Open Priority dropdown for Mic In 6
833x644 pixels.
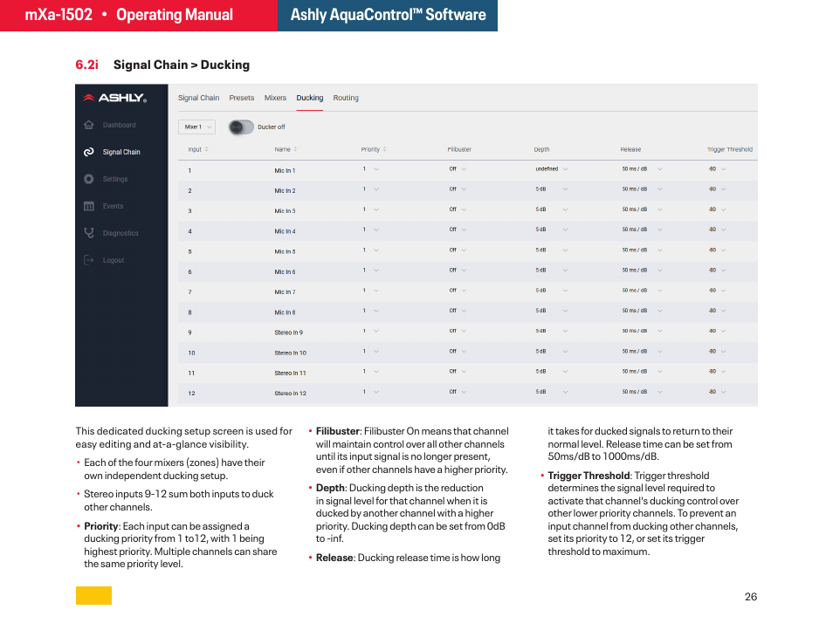click(x=371, y=271)
